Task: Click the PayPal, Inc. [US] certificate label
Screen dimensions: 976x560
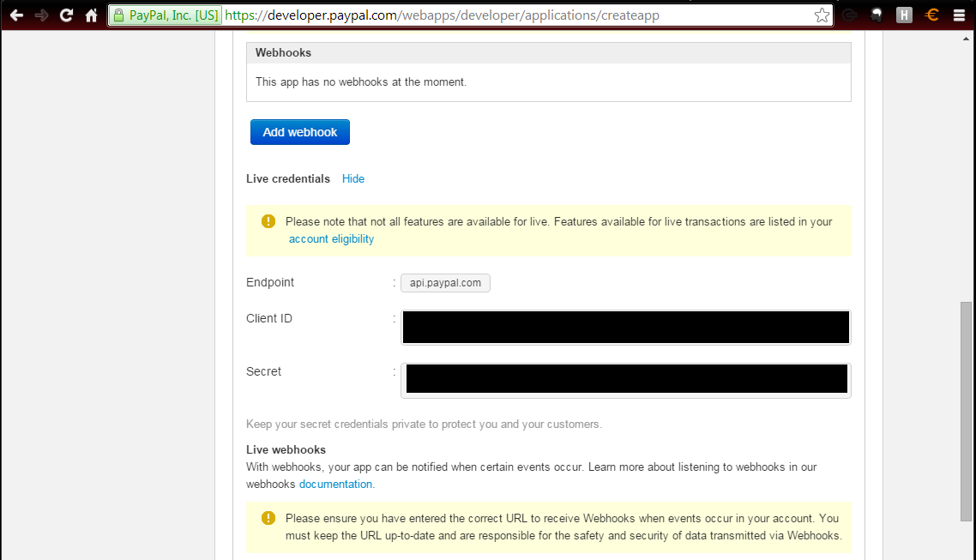Action: [173, 15]
